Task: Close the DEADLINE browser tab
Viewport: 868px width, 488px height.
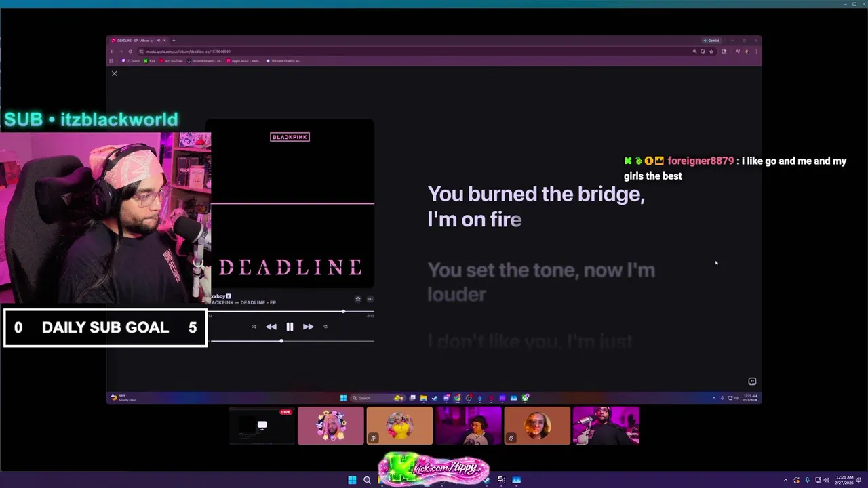Action: click(164, 41)
